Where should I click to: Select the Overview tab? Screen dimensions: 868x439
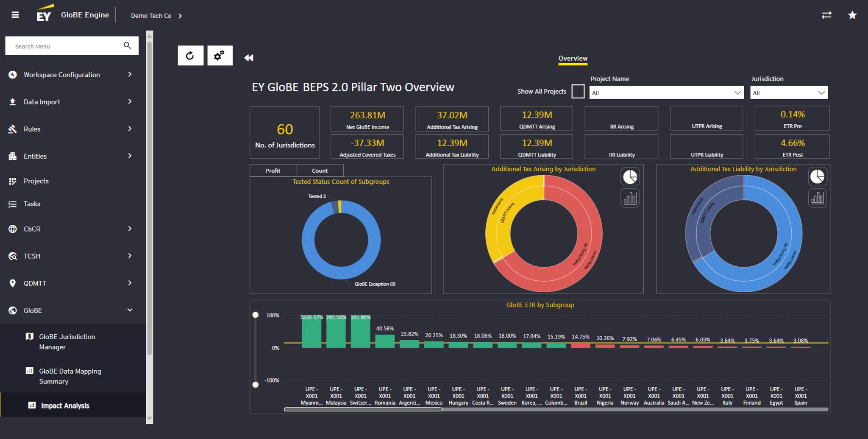573,59
